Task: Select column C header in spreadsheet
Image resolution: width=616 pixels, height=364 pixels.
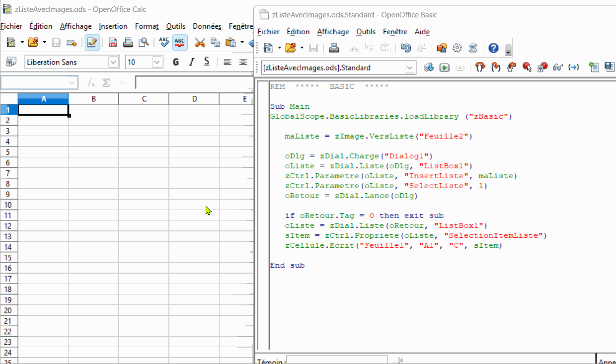Action: [144, 99]
